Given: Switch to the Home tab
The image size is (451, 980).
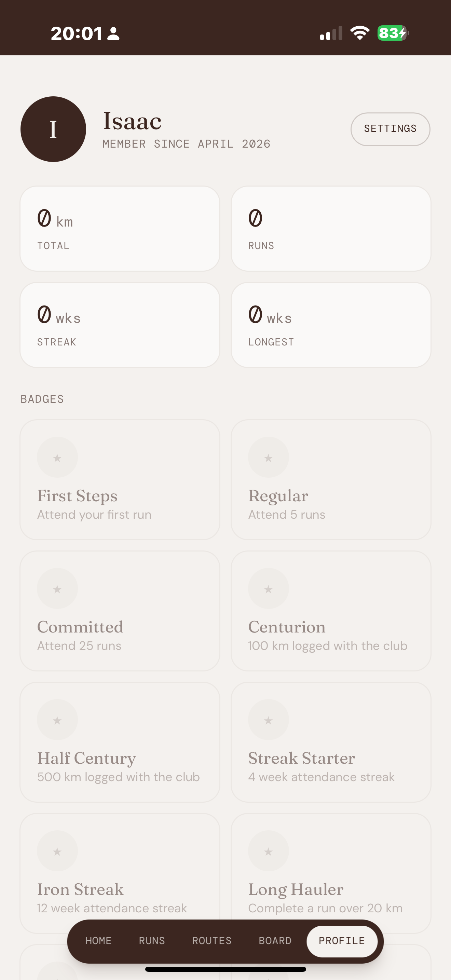Looking at the screenshot, I should tap(98, 941).
